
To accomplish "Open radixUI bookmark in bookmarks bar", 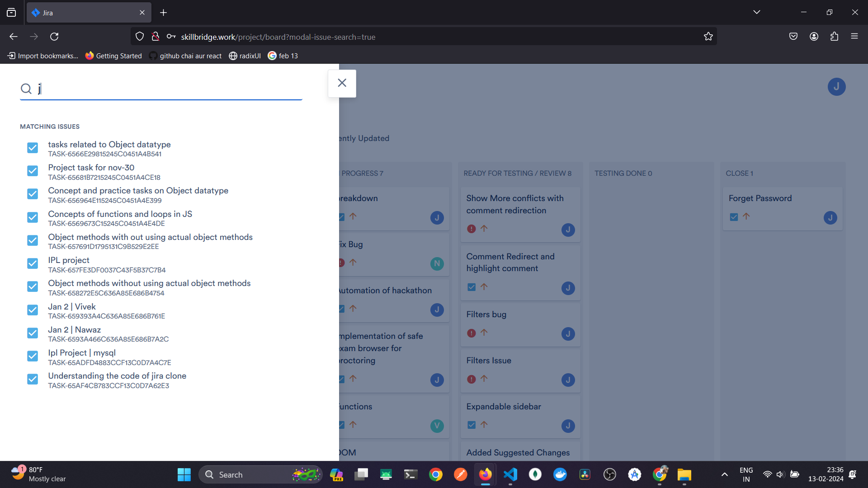I will point(245,56).
